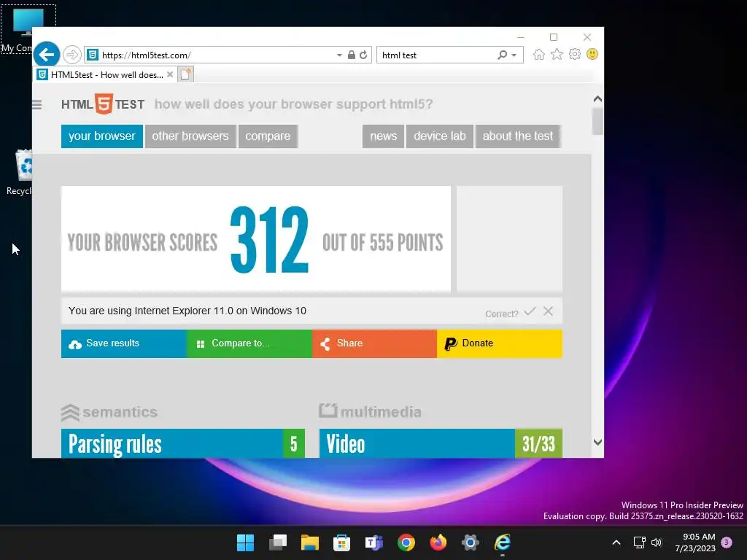Close the HTML5test tab
Image resolution: width=747 pixels, height=560 pixels.
point(170,75)
